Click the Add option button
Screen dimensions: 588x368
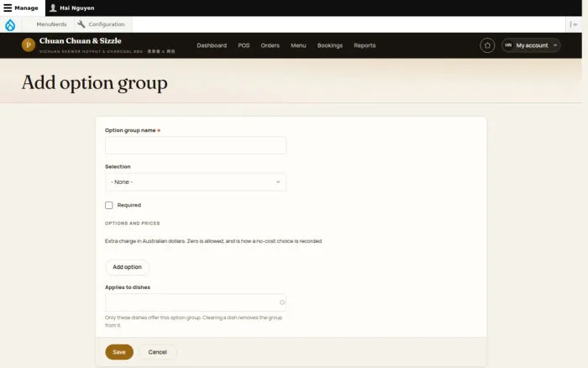(127, 267)
